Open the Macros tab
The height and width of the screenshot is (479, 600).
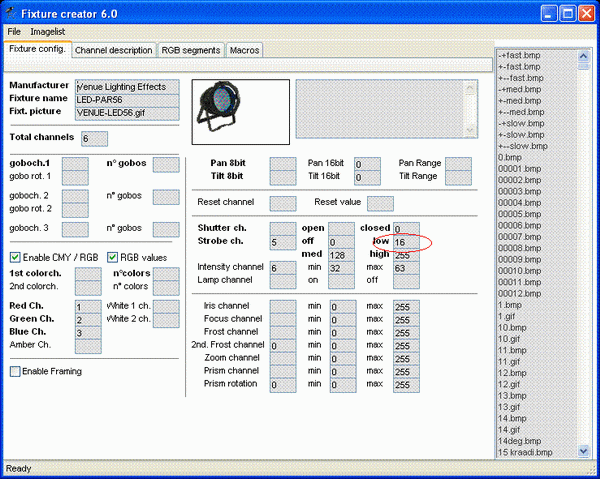(245, 50)
